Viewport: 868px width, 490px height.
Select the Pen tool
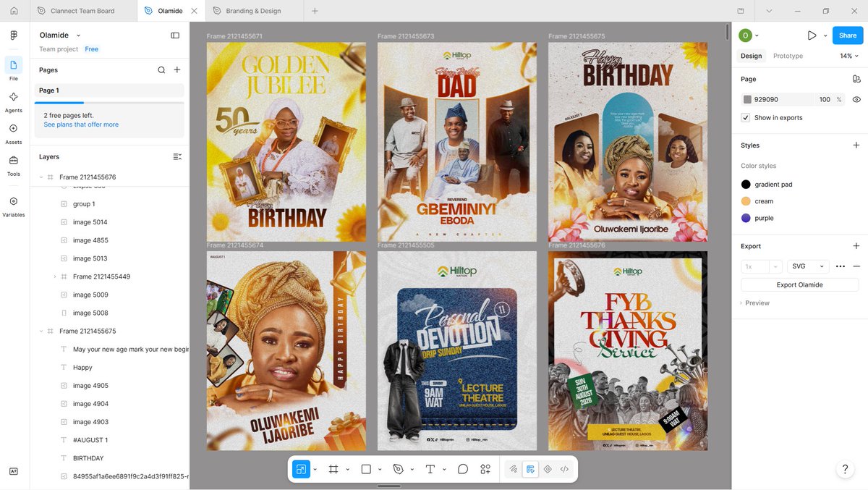[398, 469]
